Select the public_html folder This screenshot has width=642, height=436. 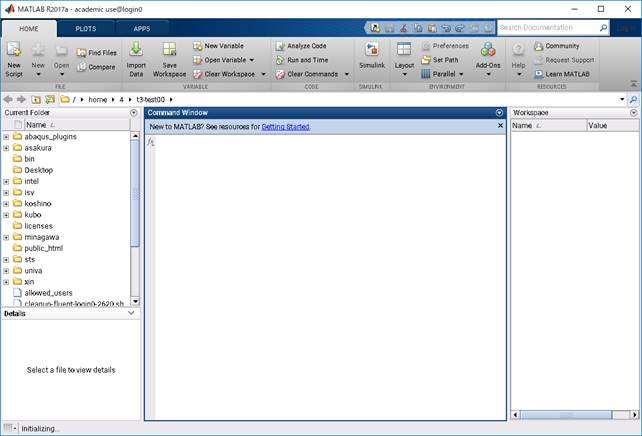43,248
